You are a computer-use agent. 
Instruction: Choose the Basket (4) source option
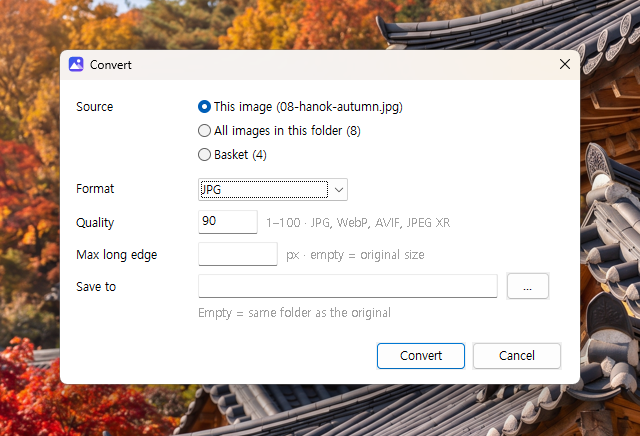pyautogui.click(x=232, y=155)
